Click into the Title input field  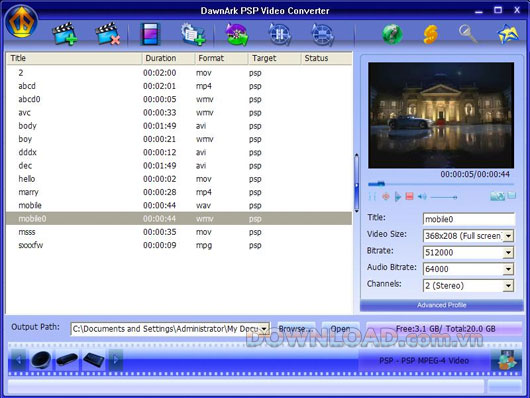click(x=469, y=219)
